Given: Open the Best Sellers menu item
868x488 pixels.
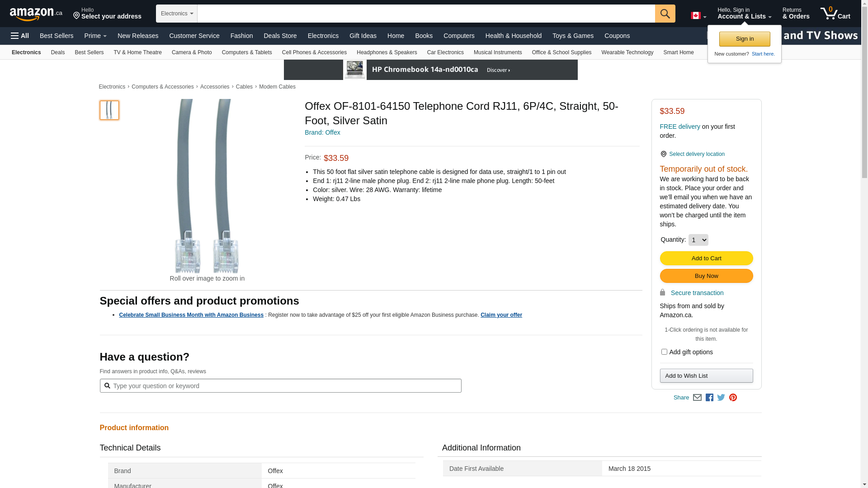Looking at the screenshot, I should pyautogui.click(x=57, y=36).
